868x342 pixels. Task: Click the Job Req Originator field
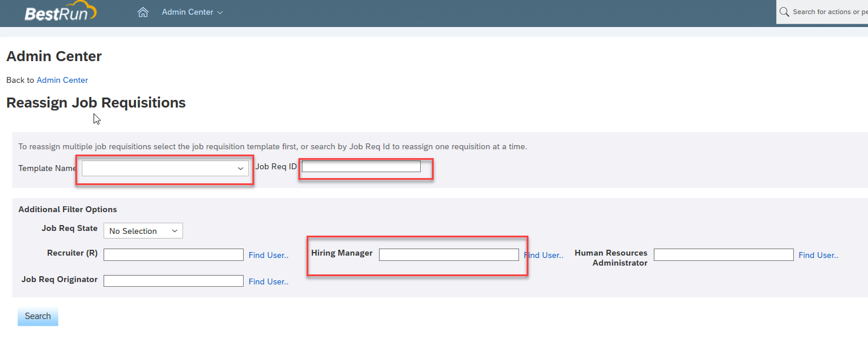[x=174, y=281]
